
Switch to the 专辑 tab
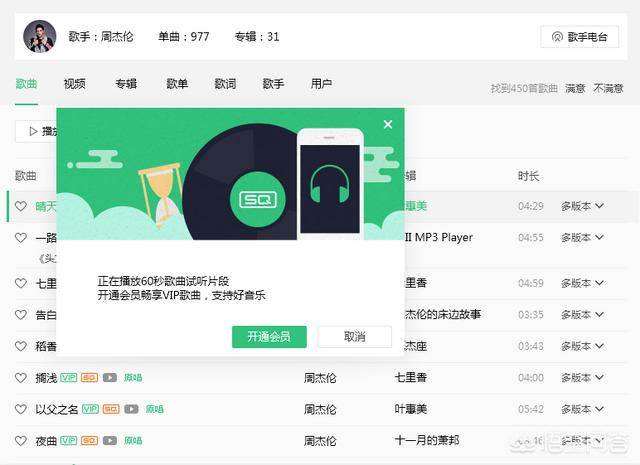point(126,84)
